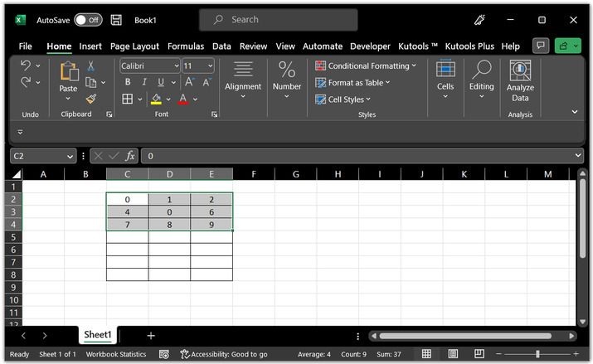This screenshot has height=364, width=593.
Task: Apply the red Font Color
Action: click(183, 99)
